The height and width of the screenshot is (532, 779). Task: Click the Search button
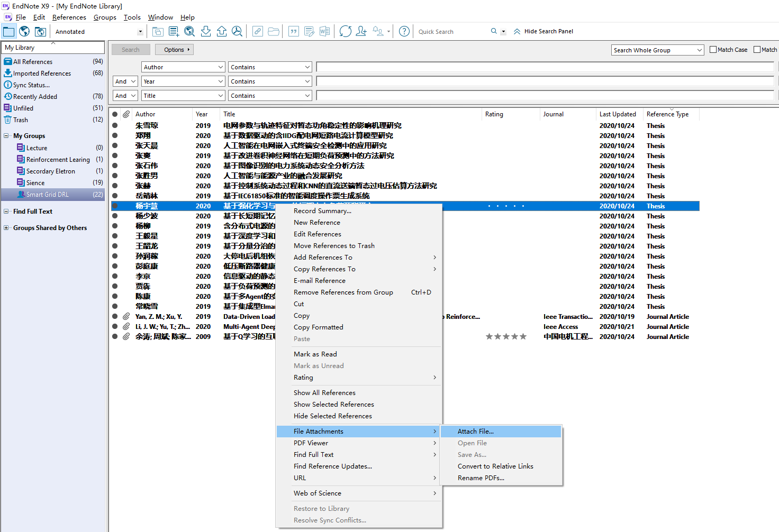click(x=131, y=50)
